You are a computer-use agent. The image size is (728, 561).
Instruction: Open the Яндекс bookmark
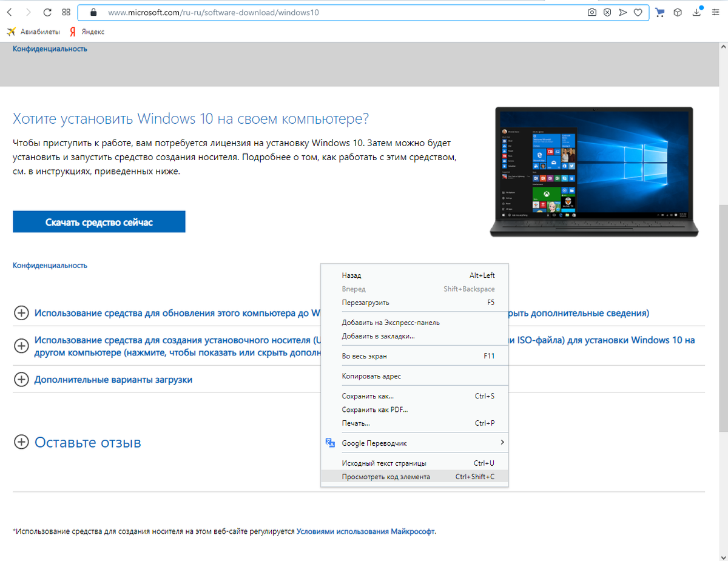coord(87,32)
